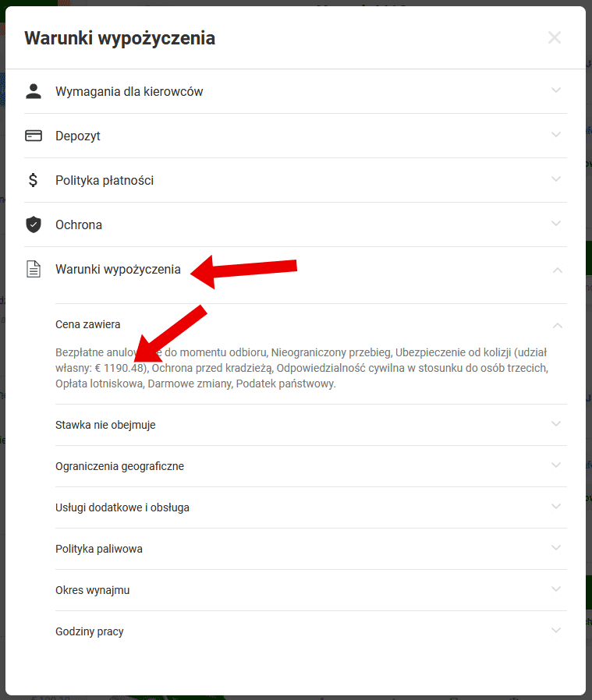The image size is (592, 700).
Task: Click the Depozyt section title
Action: point(78,136)
